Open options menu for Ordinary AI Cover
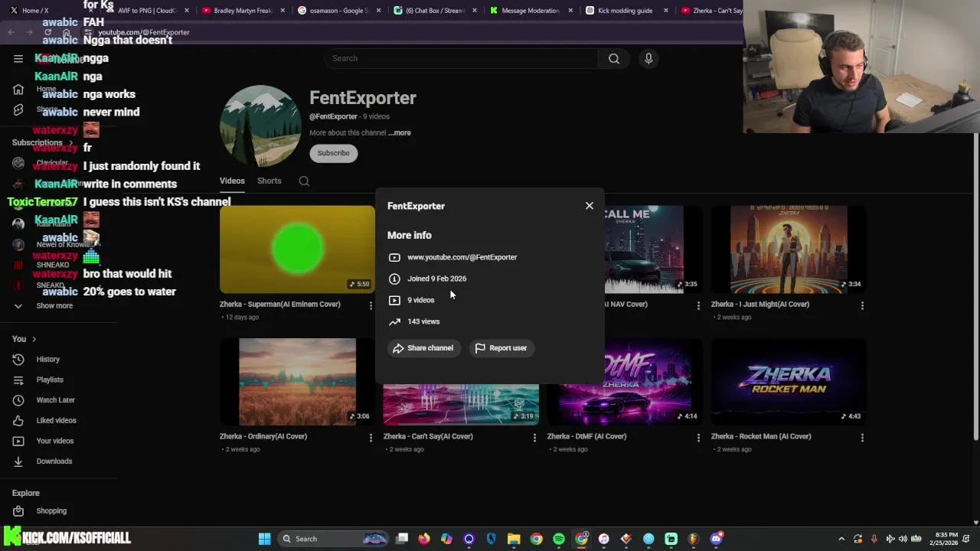The image size is (980, 551). [371, 438]
